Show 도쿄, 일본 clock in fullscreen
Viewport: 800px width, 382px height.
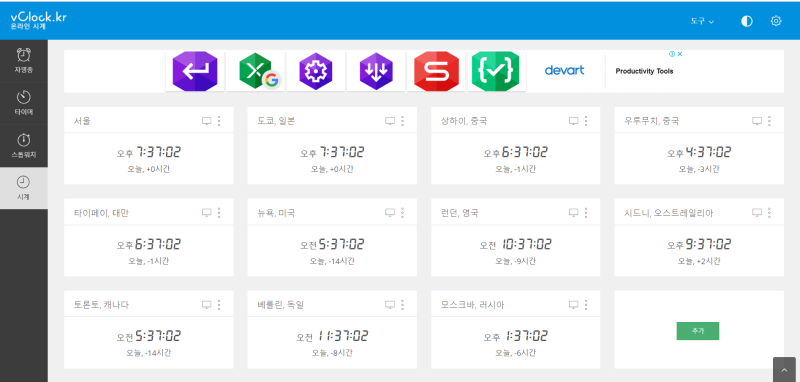[x=390, y=121]
